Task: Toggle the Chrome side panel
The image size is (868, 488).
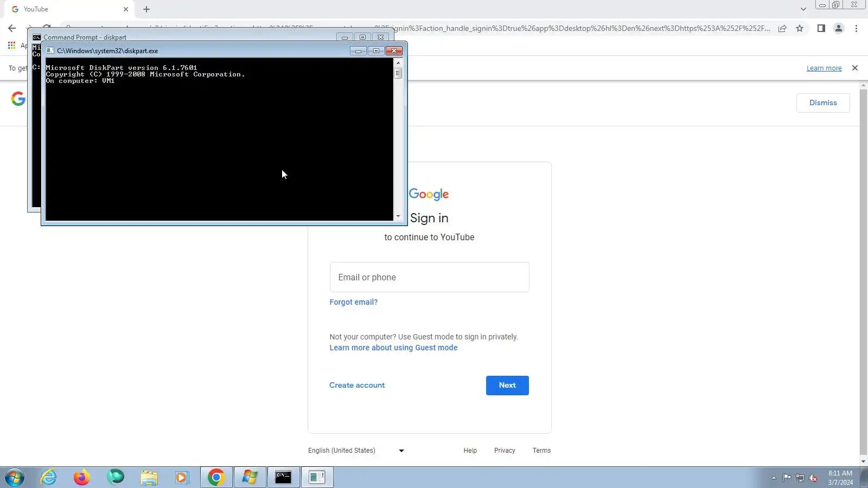Action: click(x=821, y=28)
